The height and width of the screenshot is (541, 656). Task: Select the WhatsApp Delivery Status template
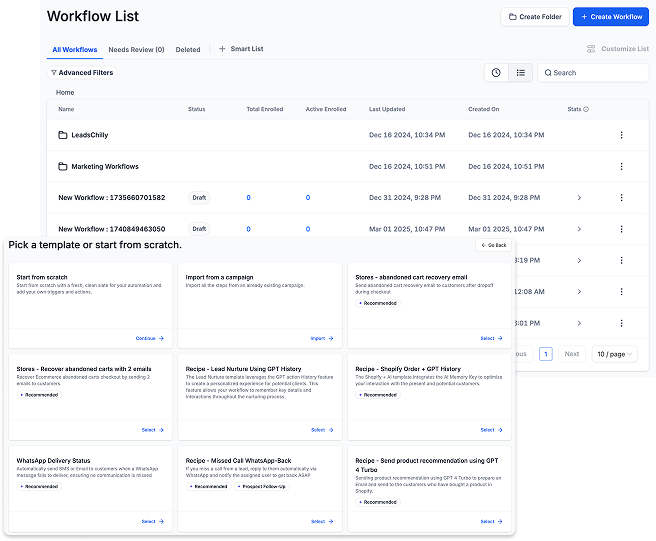click(x=152, y=521)
